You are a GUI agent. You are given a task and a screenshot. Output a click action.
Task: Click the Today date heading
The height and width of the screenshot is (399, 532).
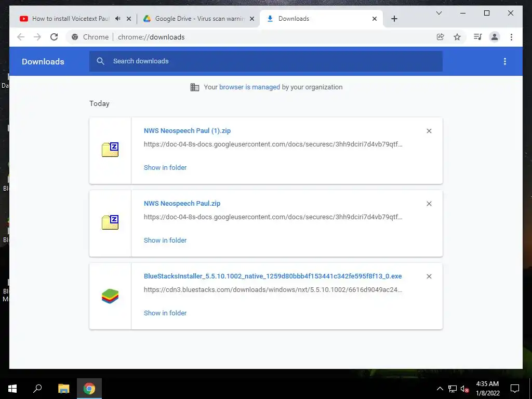tap(99, 103)
